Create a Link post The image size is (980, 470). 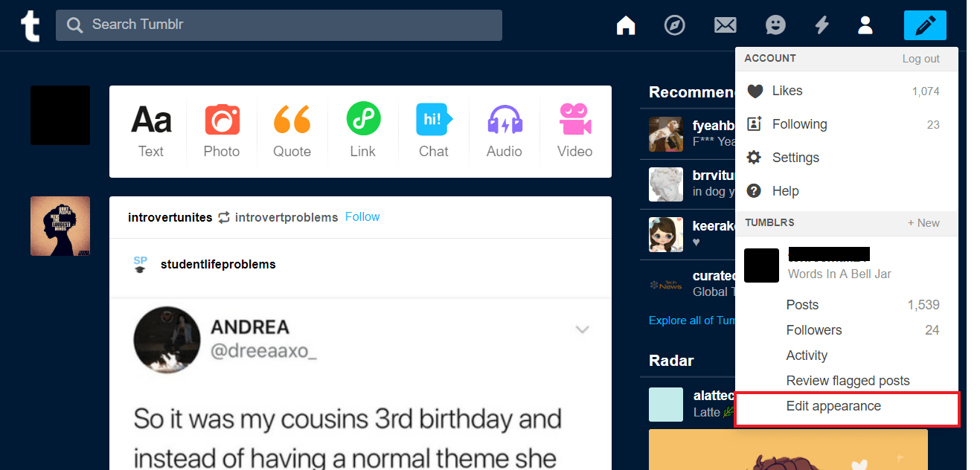[362, 130]
